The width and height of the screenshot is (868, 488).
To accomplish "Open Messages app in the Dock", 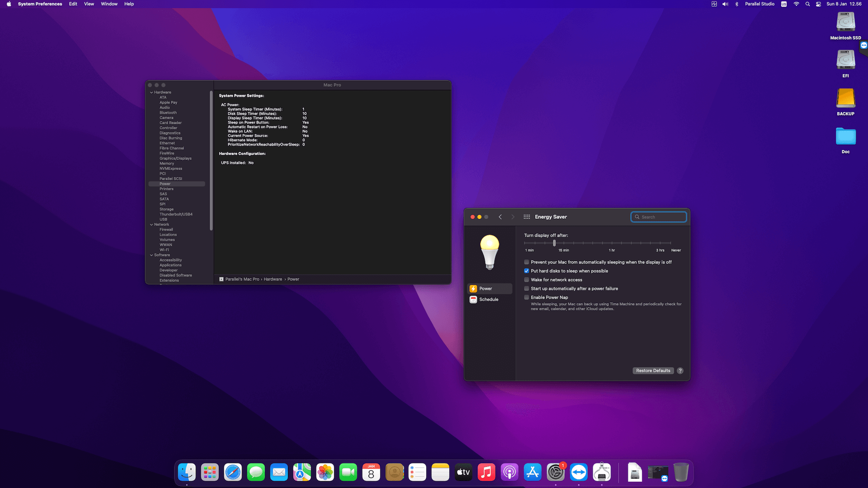I will coord(256,472).
